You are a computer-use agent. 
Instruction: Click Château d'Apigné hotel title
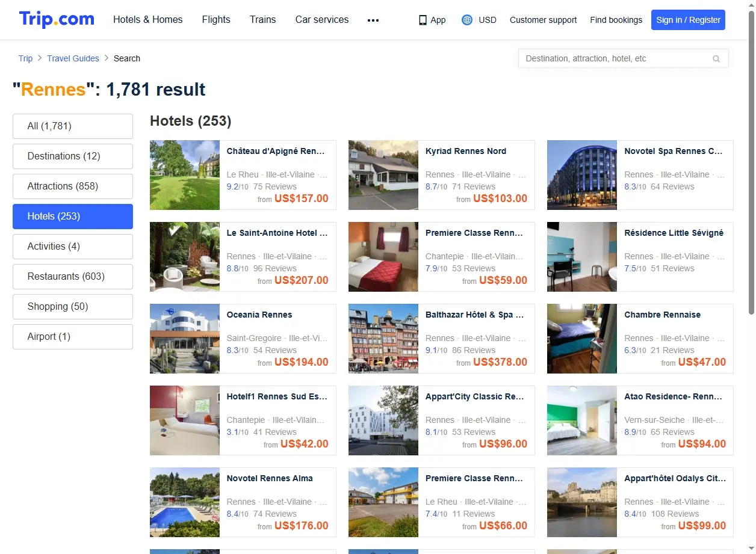(x=276, y=151)
